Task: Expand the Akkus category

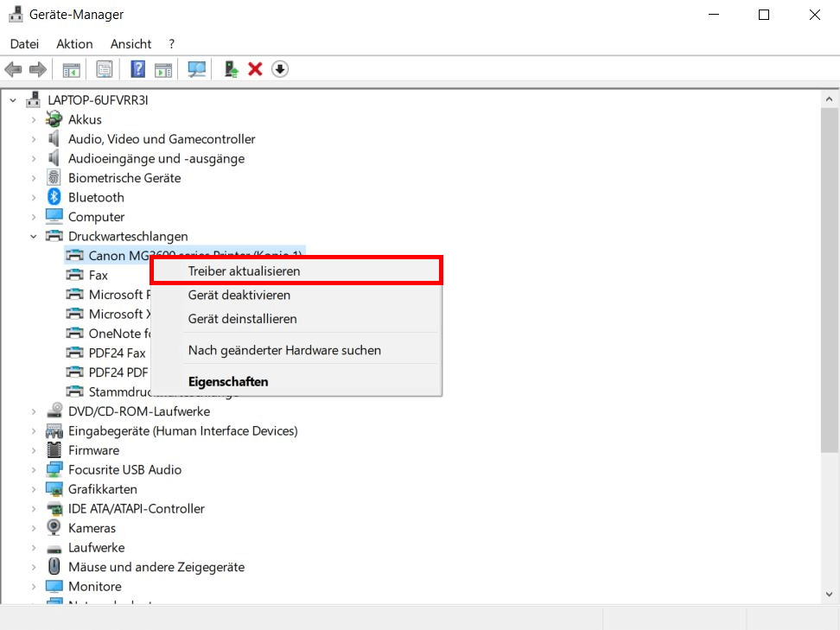Action: [33, 119]
